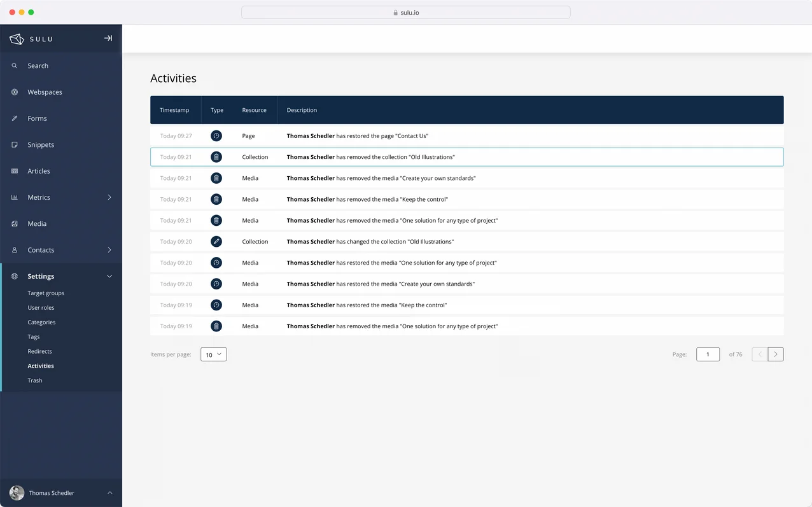Click the Snippets note icon
Screen dimensions: 812x507
[x=15, y=145]
